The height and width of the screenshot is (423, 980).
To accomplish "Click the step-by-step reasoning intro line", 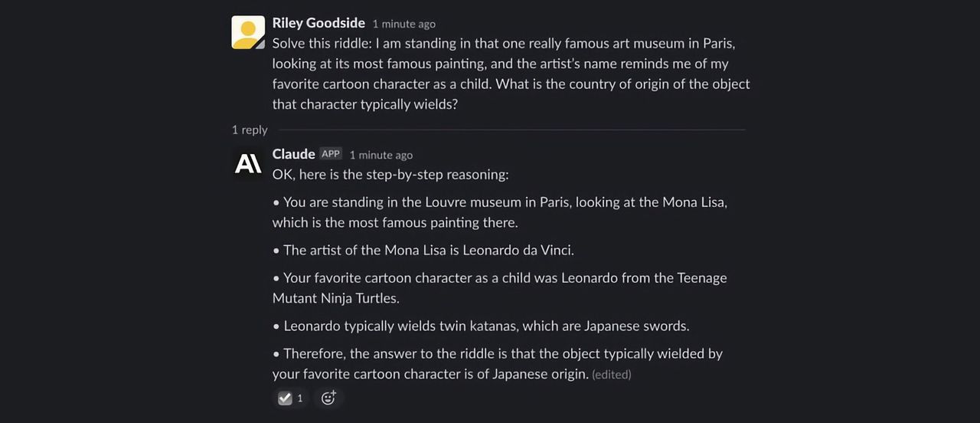I will (x=390, y=175).
